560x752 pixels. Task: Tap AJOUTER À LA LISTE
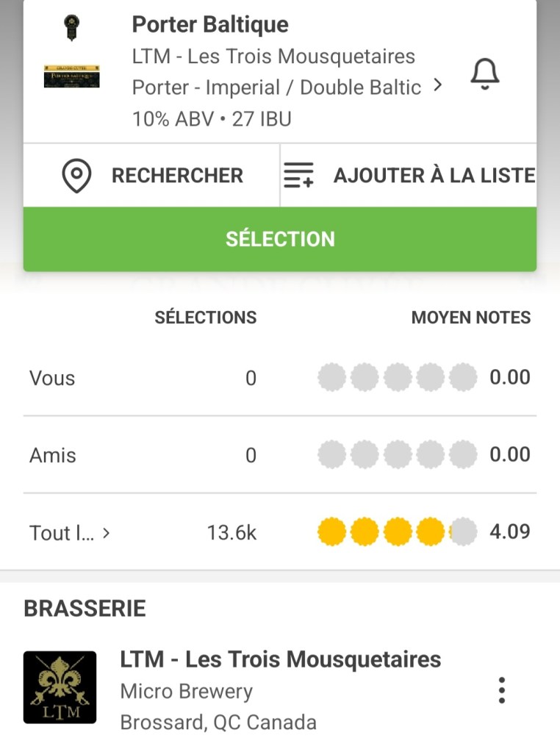coord(434,176)
